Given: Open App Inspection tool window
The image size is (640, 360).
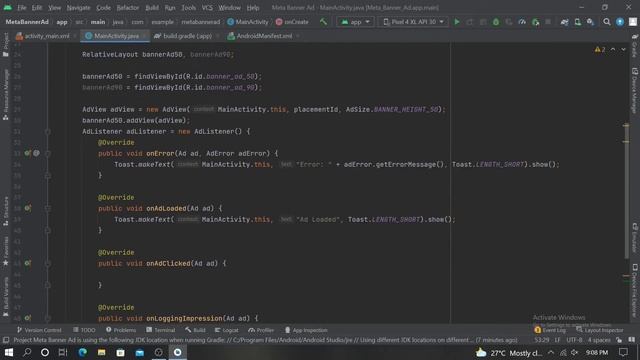Looking at the screenshot, I should 306,330.
